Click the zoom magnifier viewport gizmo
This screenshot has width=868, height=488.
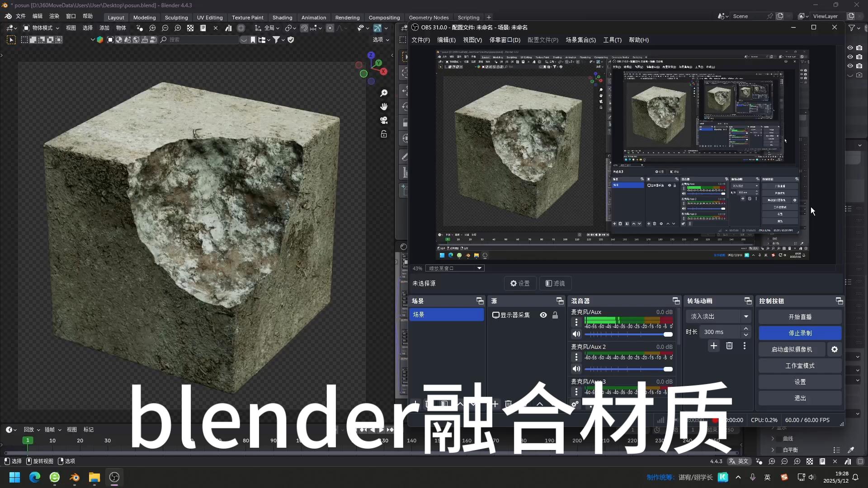point(384,93)
